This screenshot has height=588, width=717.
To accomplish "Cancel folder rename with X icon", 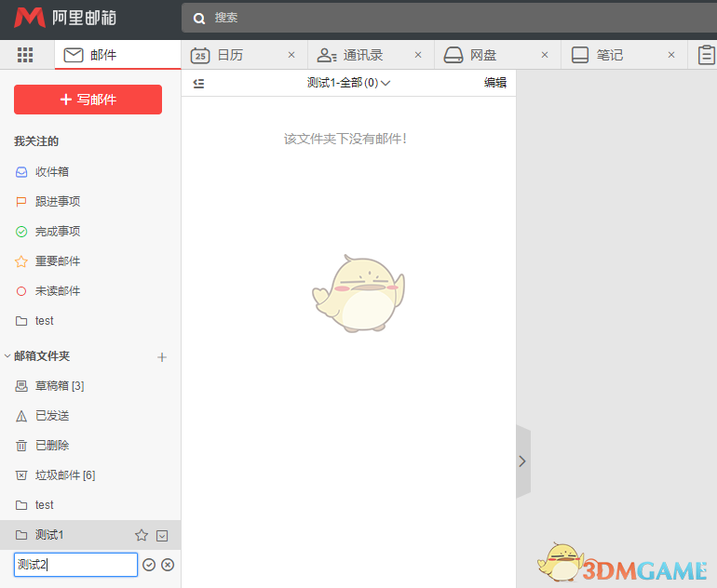I will coord(168,565).
